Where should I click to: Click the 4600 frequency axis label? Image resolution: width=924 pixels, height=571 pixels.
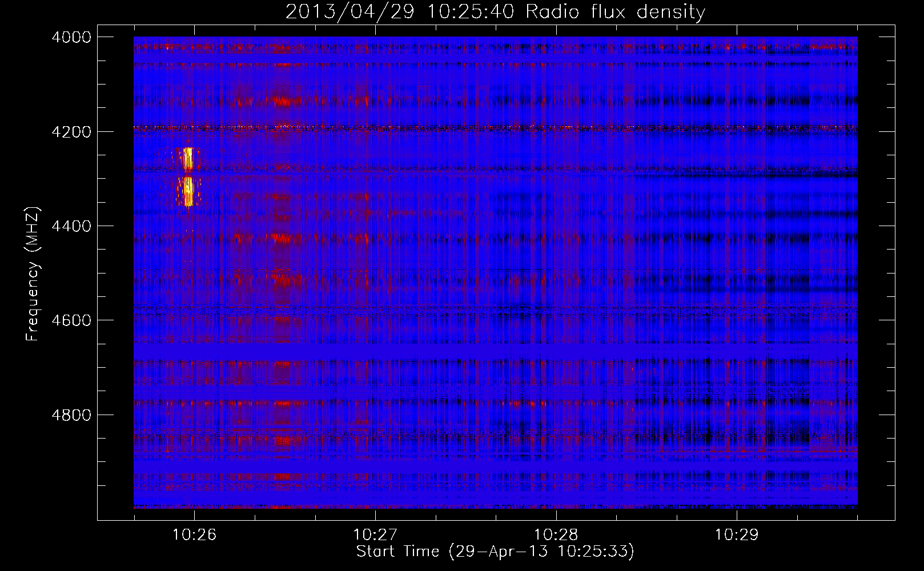pyautogui.click(x=71, y=320)
